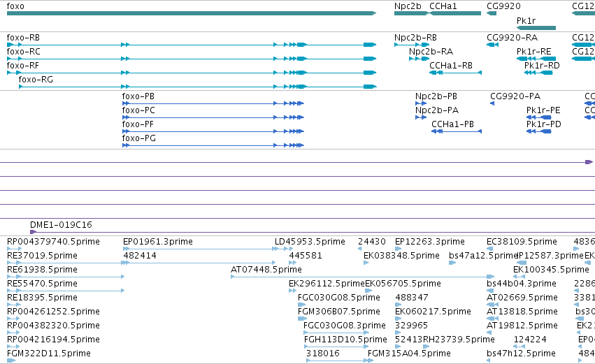This screenshot has width=595, height=364.
Task: Click the RP004261252.5prime EST label
Action: pos(54,312)
